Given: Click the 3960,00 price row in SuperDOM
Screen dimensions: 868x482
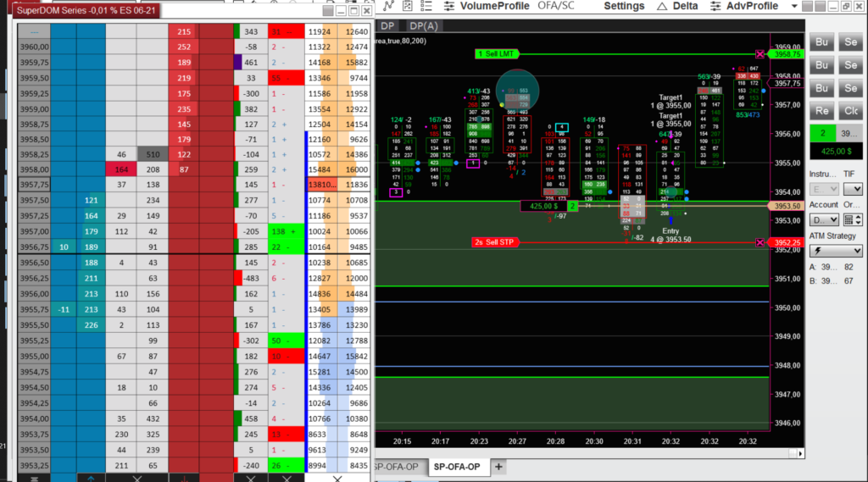Looking at the screenshot, I should (34, 47).
